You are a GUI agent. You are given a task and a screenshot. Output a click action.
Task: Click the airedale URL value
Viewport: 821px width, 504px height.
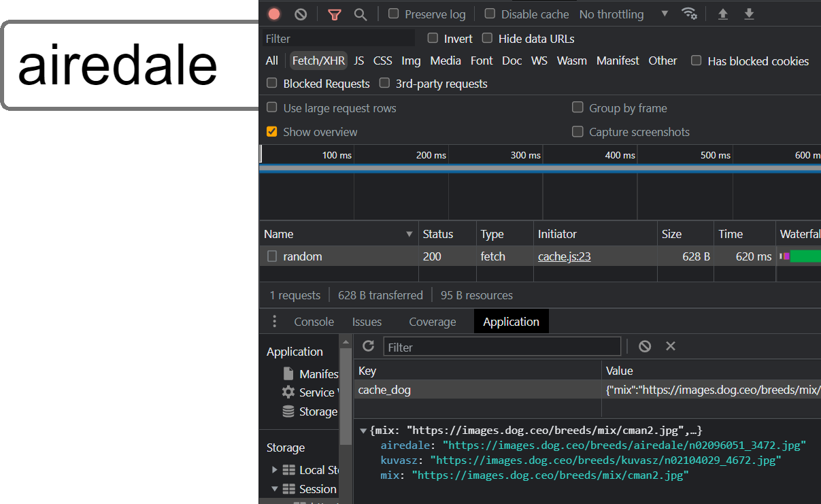[x=624, y=446]
